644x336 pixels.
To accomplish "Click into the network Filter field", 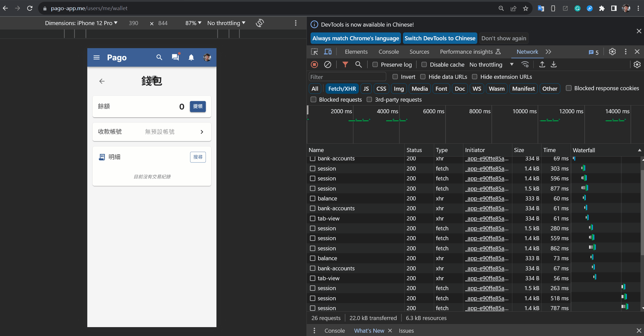I will pyautogui.click(x=347, y=77).
